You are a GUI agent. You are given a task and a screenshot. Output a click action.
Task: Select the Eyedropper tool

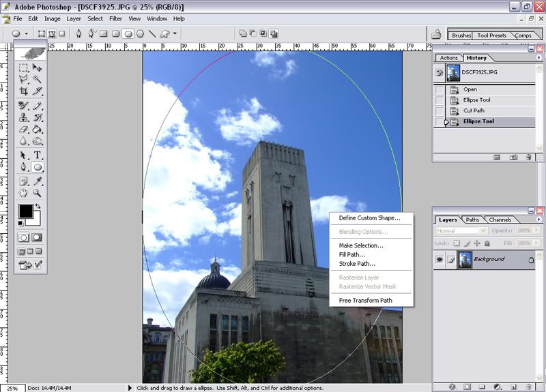(38, 181)
